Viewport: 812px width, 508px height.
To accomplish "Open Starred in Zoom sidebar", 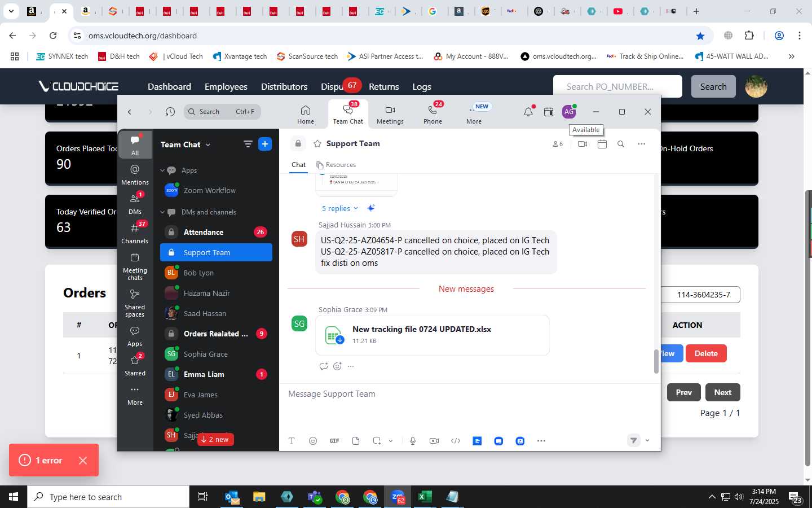I will click(x=135, y=365).
